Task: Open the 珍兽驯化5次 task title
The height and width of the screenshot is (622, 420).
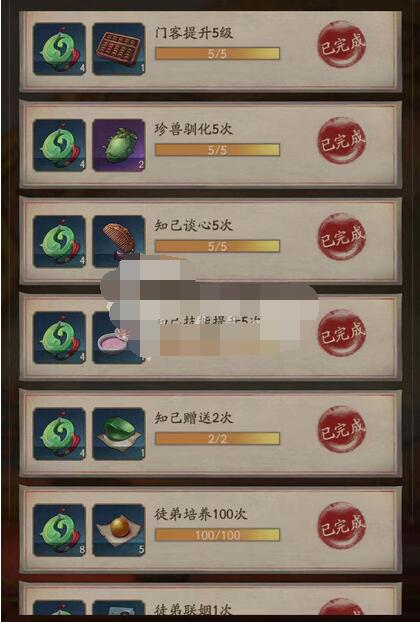Action: pos(194,129)
